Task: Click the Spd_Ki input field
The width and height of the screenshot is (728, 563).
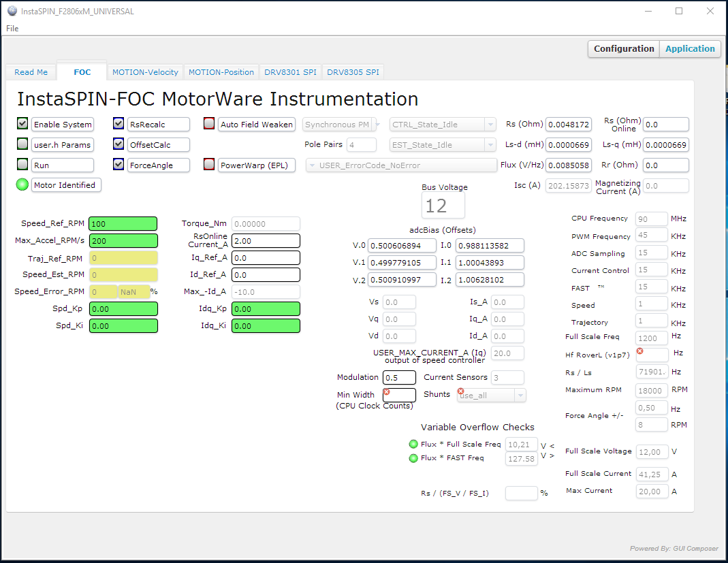Action: pyautogui.click(x=123, y=326)
